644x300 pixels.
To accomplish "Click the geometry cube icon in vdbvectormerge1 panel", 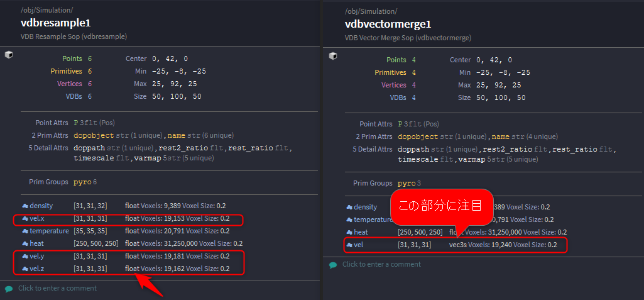I will coord(333,56).
